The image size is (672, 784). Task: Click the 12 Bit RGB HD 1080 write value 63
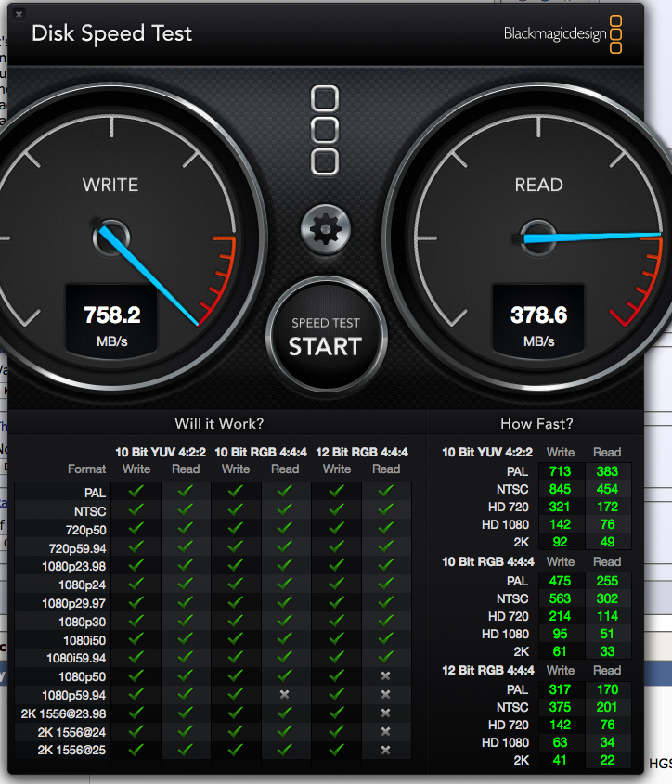click(560, 742)
